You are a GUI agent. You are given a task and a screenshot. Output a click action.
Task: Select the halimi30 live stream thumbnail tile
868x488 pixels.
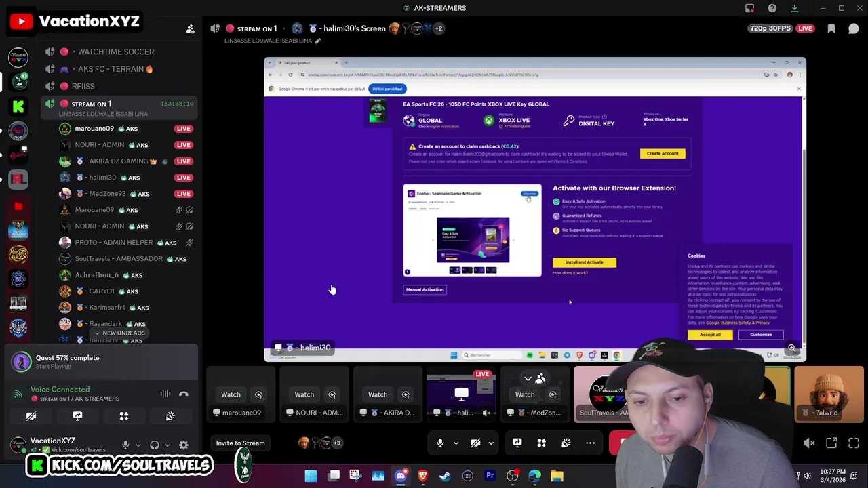tap(462, 394)
